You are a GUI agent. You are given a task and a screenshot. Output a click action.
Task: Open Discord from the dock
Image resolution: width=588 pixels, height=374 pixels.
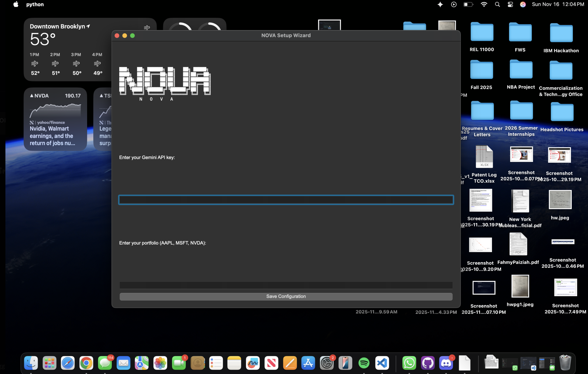446,363
